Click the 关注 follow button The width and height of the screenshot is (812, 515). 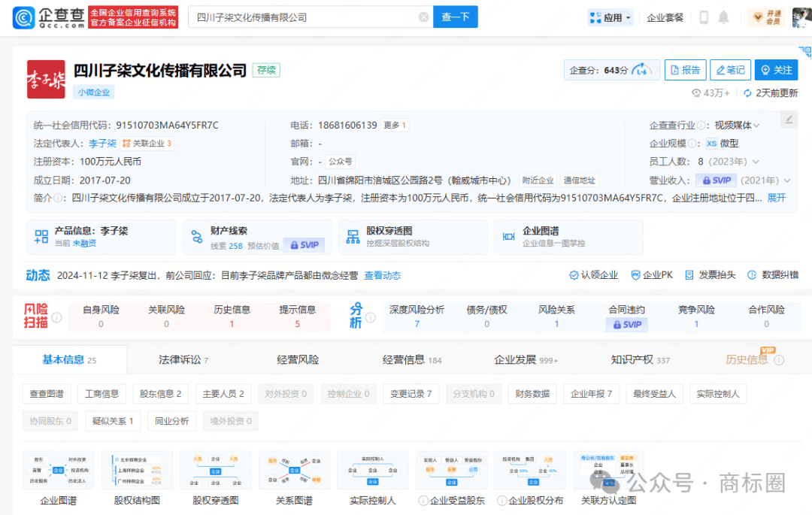point(776,70)
